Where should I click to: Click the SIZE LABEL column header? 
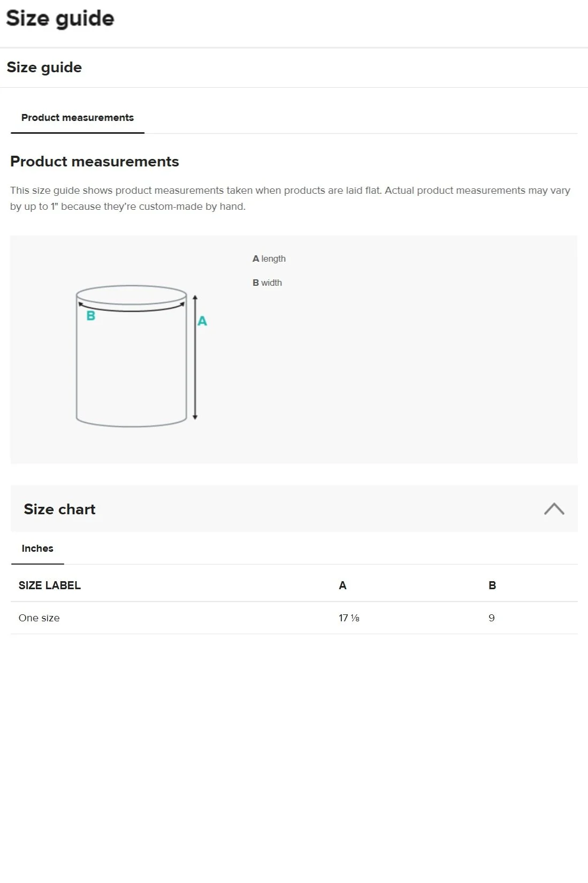50,585
